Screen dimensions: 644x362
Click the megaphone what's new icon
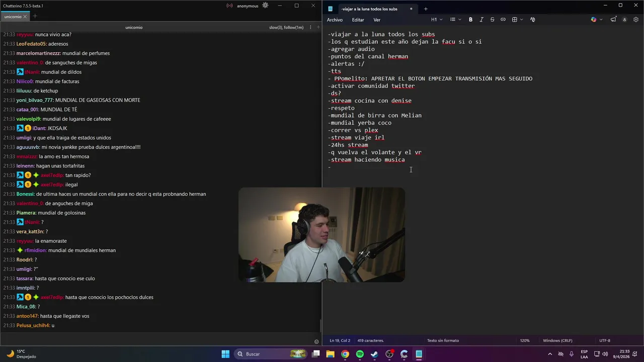tap(613, 20)
